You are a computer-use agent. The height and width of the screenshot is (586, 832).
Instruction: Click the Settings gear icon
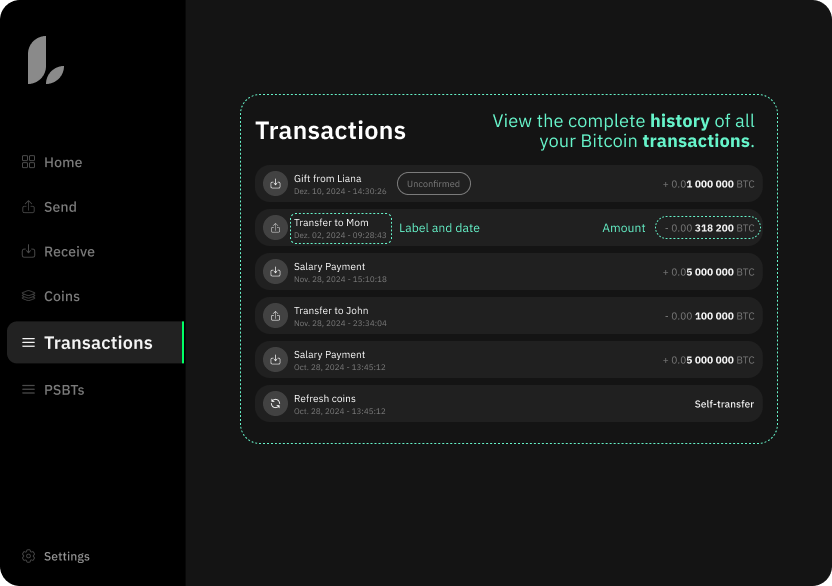click(28, 556)
